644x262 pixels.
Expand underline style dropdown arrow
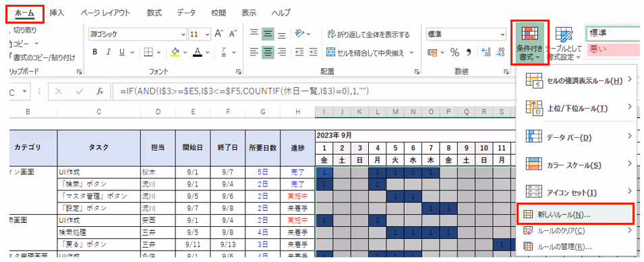tap(132, 52)
